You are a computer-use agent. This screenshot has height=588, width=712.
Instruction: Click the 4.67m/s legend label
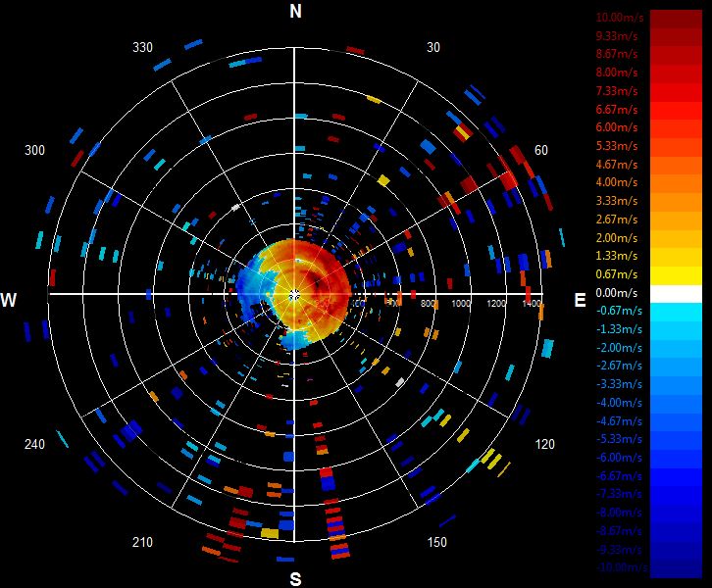(617, 165)
